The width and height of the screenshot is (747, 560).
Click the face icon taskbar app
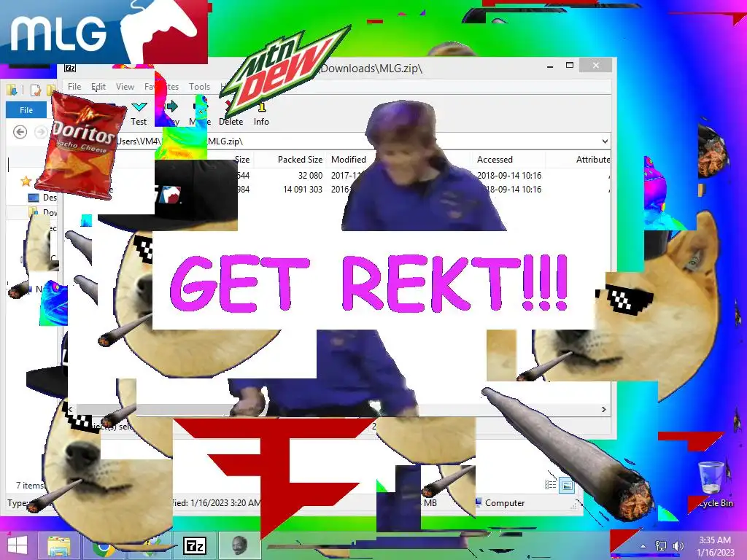(239, 545)
